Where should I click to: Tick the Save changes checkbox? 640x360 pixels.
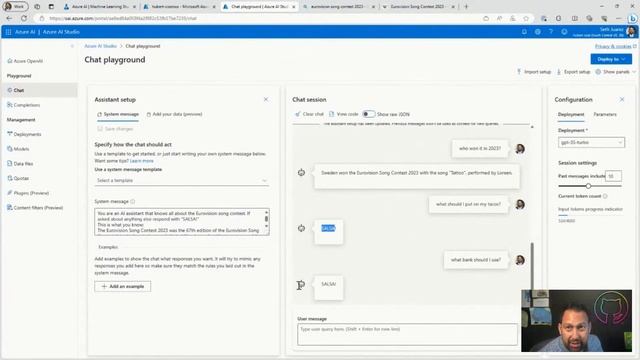(100, 129)
